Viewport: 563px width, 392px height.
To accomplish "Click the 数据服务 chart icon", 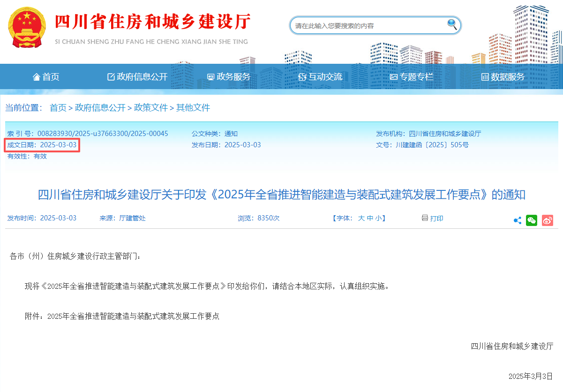I will [x=485, y=77].
